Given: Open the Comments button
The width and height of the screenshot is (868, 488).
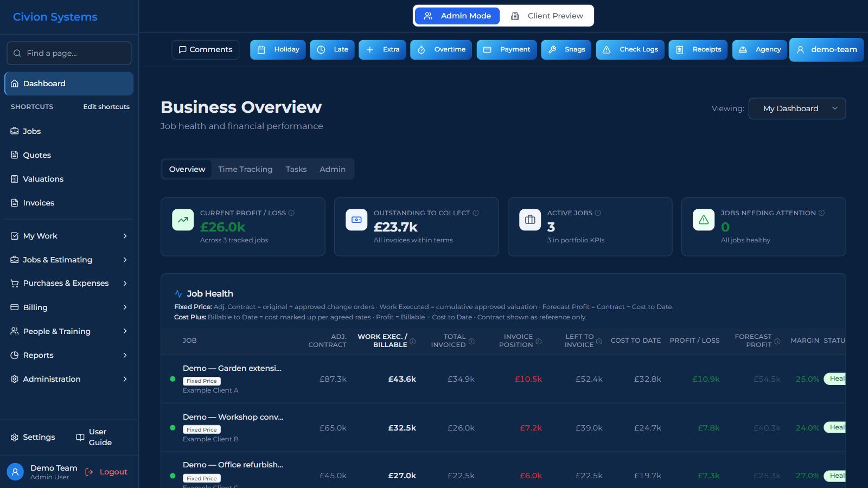Looking at the screenshot, I should point(206,49).
